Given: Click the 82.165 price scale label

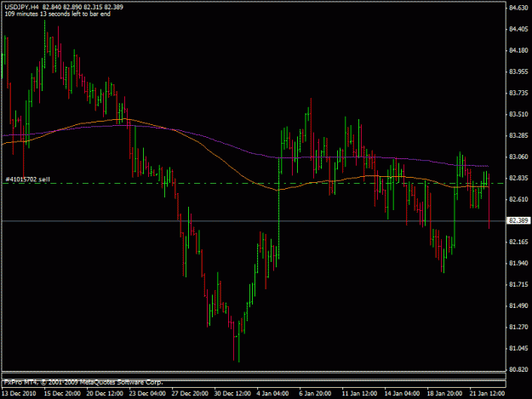Looking at the screenshot, I should coord(518,242).
